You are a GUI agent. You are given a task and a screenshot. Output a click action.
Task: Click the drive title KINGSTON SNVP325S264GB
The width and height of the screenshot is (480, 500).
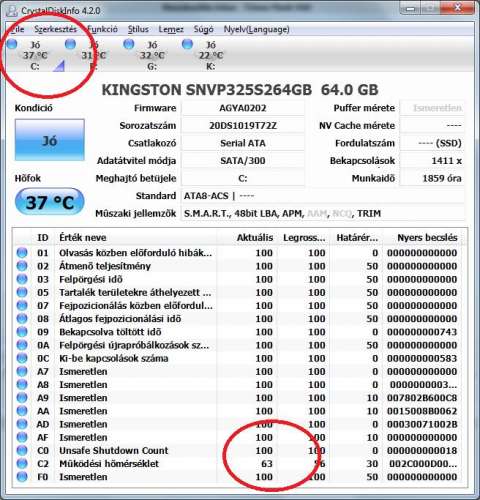coord(207,90)
